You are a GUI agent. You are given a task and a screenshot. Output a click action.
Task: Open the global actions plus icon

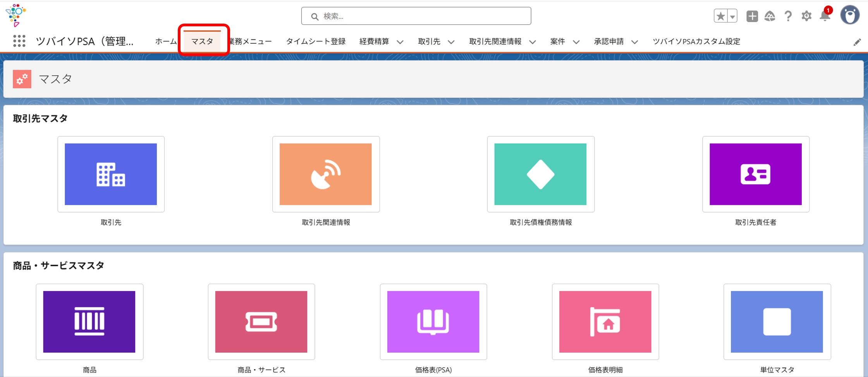click(752, 16)
